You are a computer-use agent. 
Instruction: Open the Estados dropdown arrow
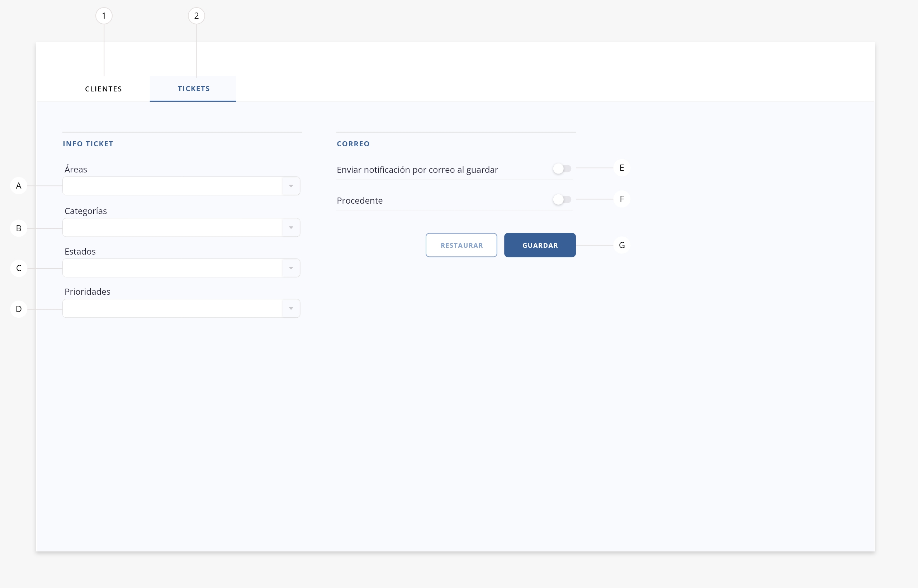tap(291, 268)
